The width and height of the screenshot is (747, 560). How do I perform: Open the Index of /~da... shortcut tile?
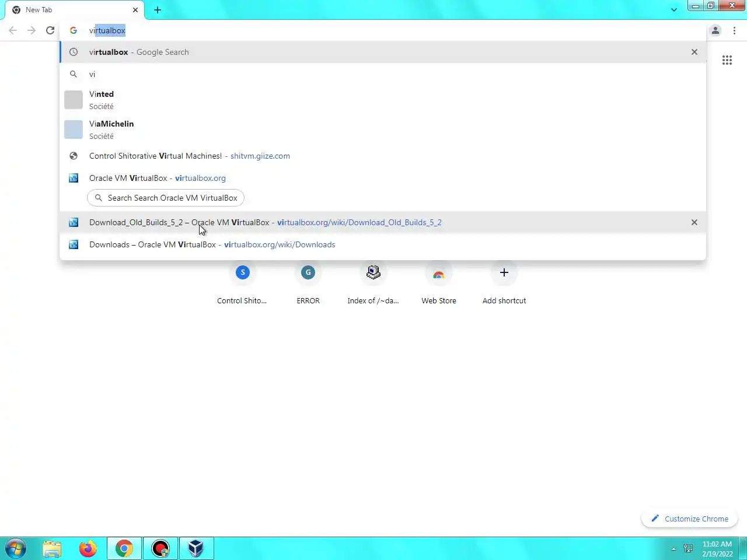(373, 282)
